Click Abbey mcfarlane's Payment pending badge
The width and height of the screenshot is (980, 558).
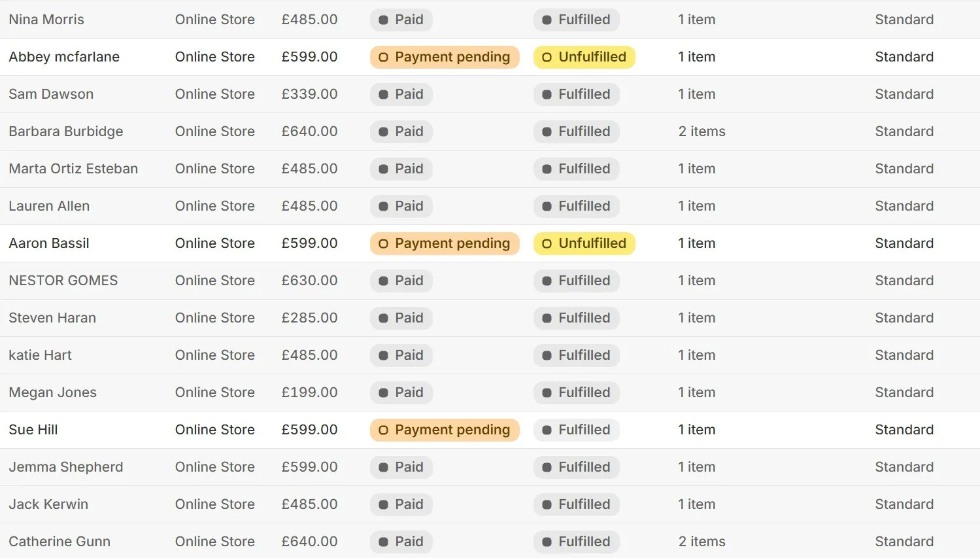[x=445, y=57]
